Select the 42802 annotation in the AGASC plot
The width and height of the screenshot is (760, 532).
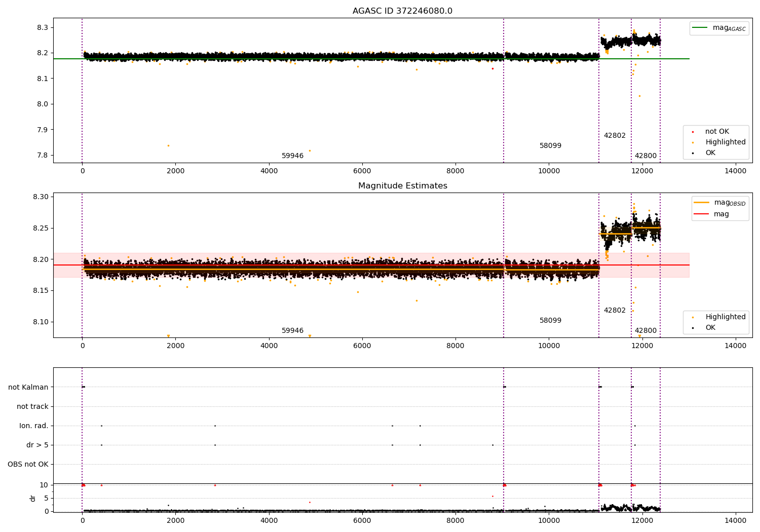tap(615, 135)
